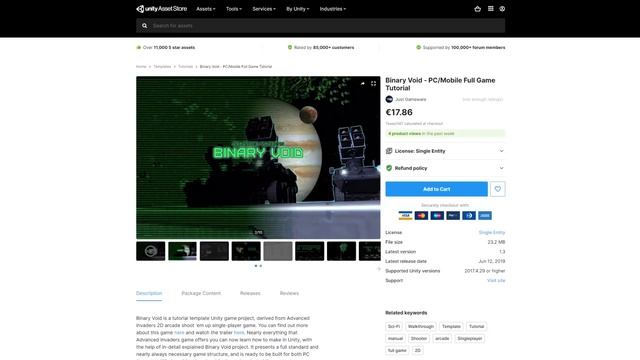Open the Unity Asset Store logo home
Viewport: 640px width, 360px height.
click(162, 9)
